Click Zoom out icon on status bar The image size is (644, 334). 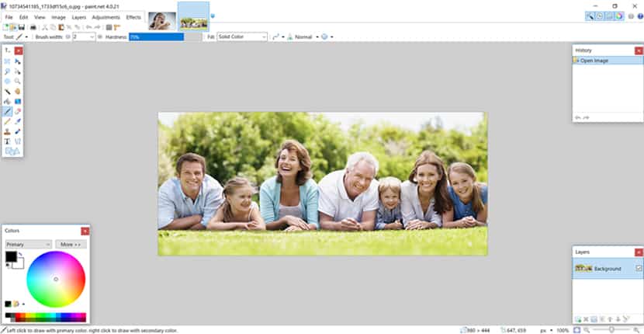click(587, 330)
